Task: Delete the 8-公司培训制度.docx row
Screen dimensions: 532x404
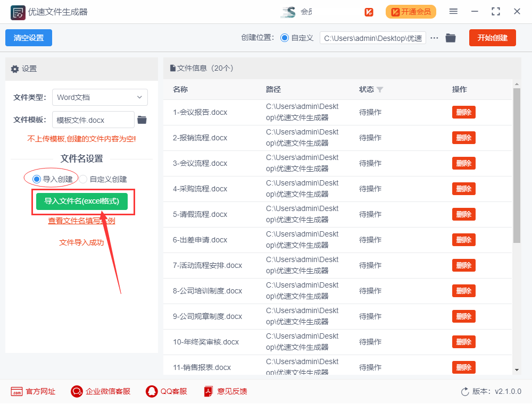Action: (464, 291)
